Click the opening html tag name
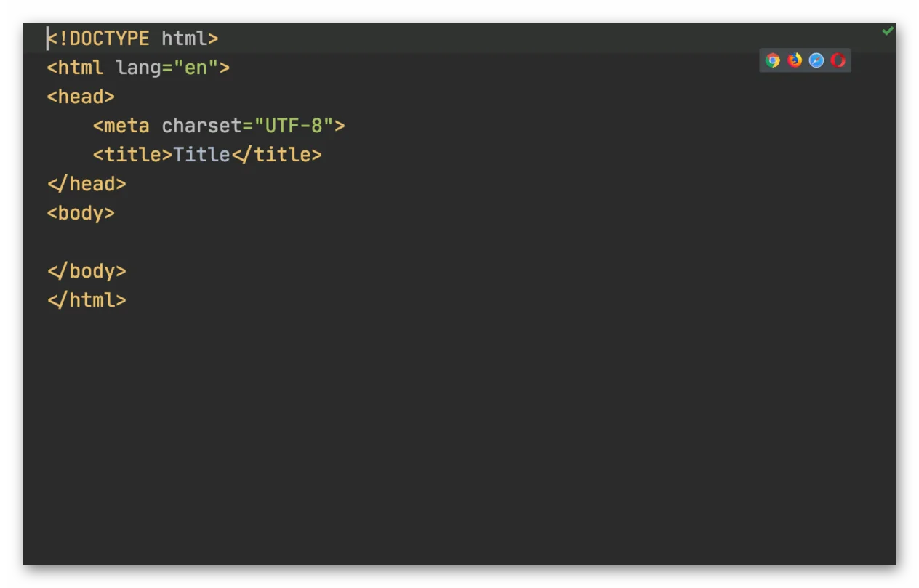This screenshot has height=588, width=919. 81,68
